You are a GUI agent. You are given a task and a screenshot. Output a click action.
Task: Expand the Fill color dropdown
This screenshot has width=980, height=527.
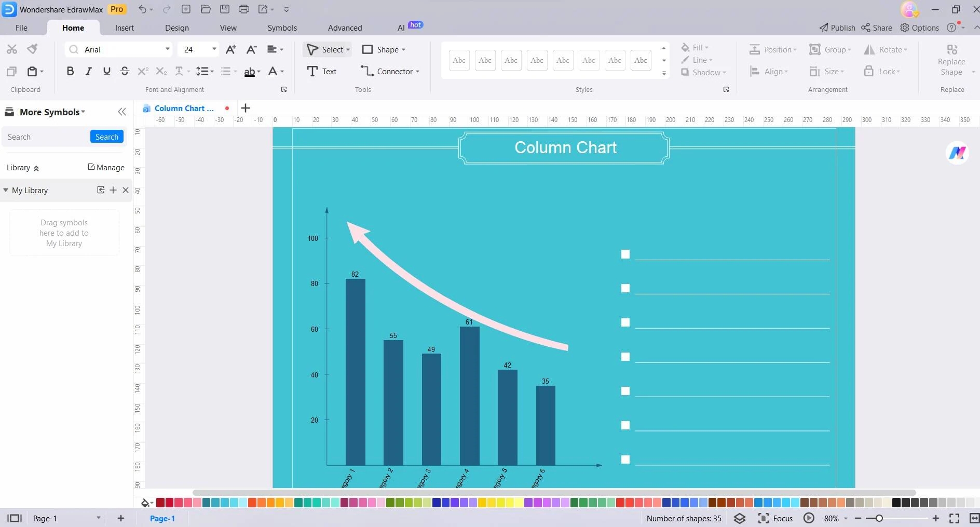(707, 47)
